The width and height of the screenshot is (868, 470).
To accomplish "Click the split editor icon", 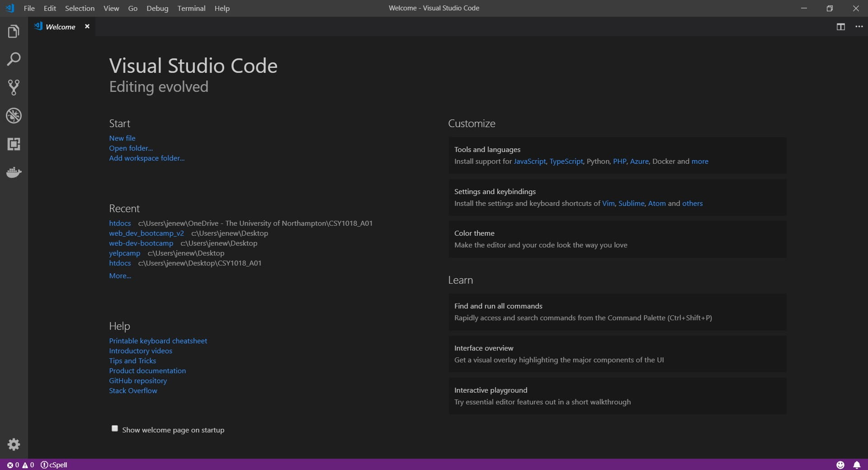I will pos(840,27).
